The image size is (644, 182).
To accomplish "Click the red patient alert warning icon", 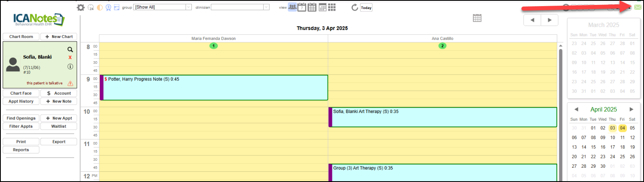I will click(70, 83).
